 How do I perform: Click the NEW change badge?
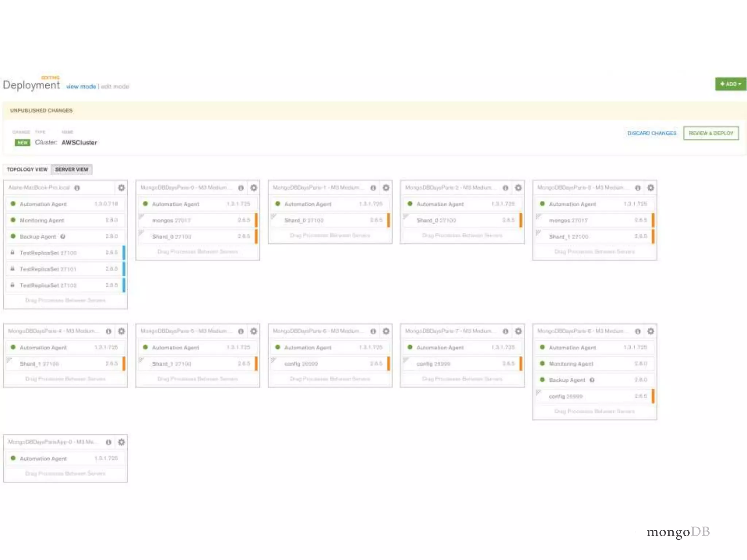[x=22, y=143]
